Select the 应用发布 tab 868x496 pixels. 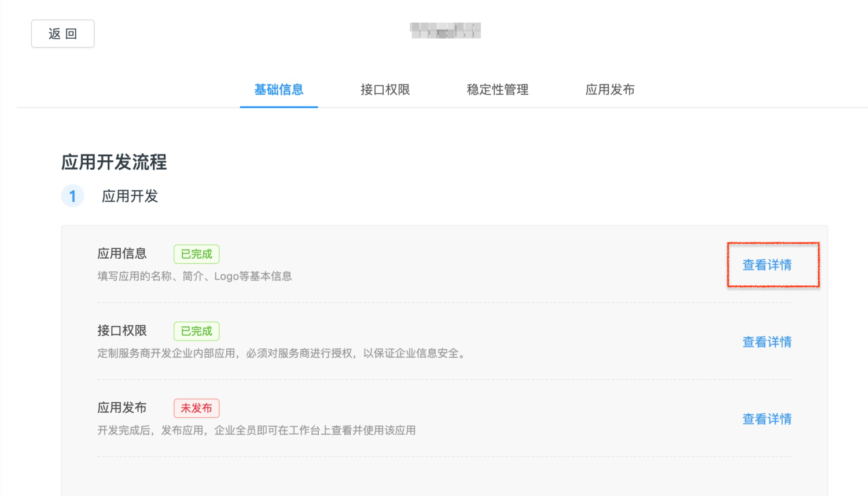[x=610, y=90]
